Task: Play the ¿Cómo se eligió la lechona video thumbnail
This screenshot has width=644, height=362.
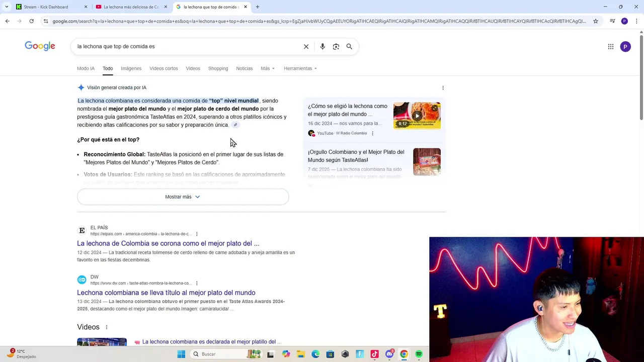Action: tap(417, 116)
